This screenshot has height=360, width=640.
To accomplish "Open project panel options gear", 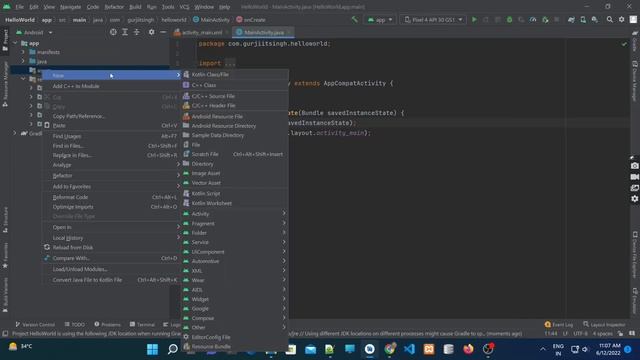I will (x=151, y=32).
